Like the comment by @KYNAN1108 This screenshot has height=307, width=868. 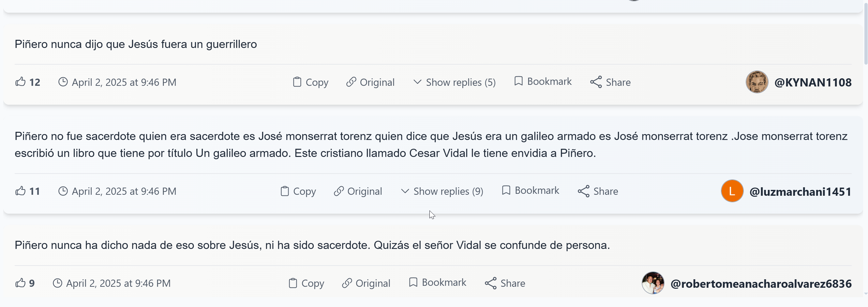click(21, 82)
